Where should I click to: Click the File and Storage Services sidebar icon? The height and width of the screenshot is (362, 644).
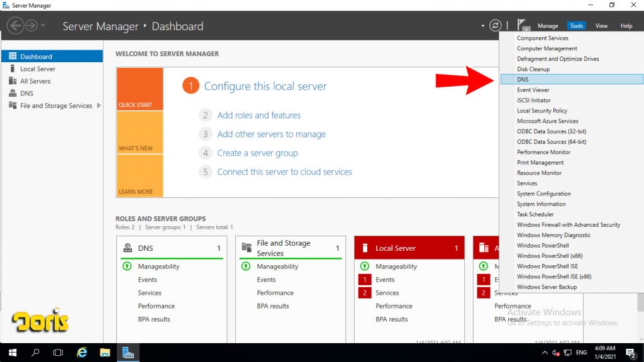[13, 106]
